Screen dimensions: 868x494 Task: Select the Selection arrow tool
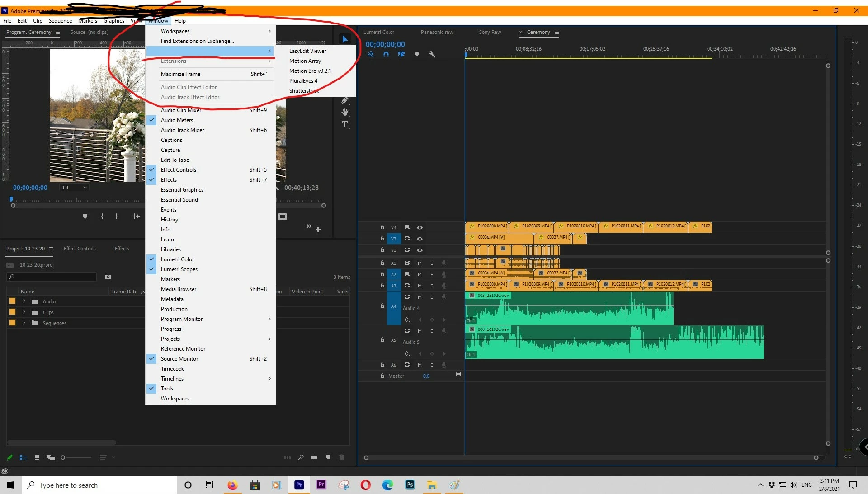[x=345, y=39]
